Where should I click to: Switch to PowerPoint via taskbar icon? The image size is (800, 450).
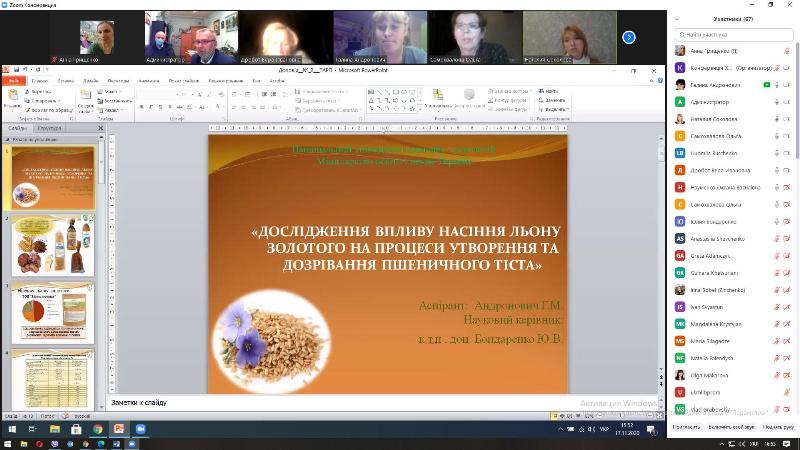(x=119, y=429)
